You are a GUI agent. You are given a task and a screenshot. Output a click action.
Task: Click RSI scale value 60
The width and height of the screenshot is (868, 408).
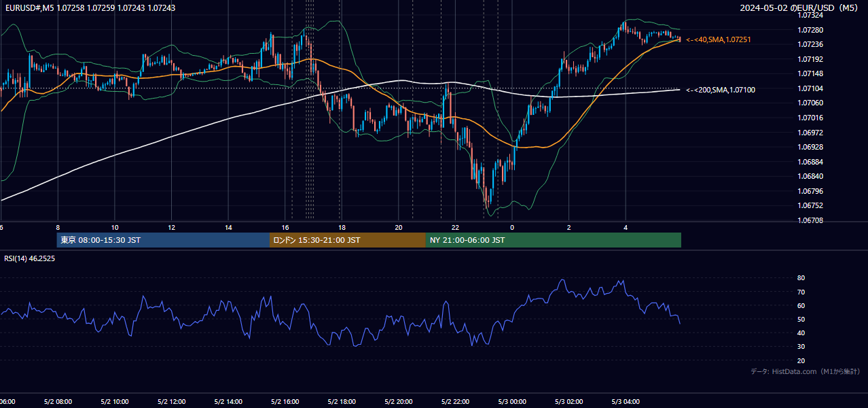pyautogui.click(x=801, y=306)
